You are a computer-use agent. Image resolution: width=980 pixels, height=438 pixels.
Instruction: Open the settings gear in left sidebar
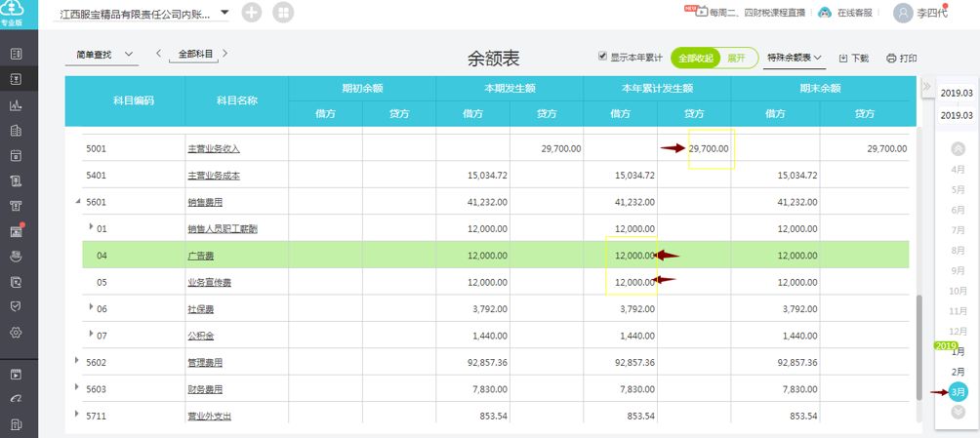17,333
